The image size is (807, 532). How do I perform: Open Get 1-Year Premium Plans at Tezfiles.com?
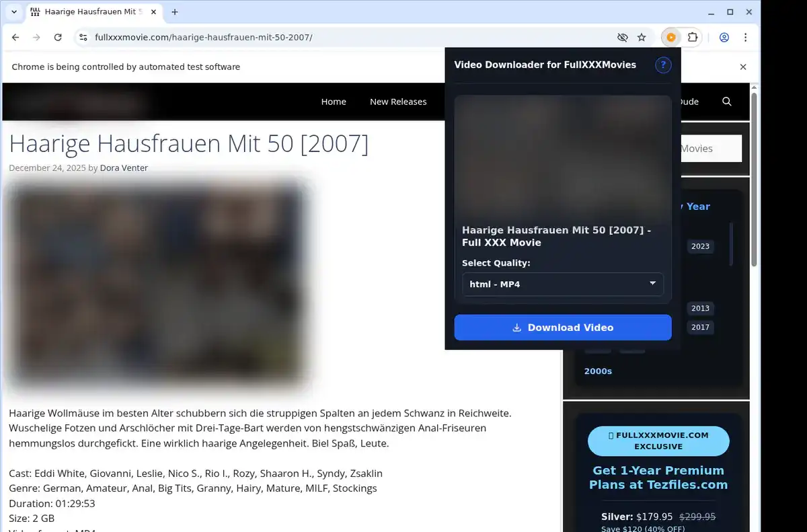point(658,478)
